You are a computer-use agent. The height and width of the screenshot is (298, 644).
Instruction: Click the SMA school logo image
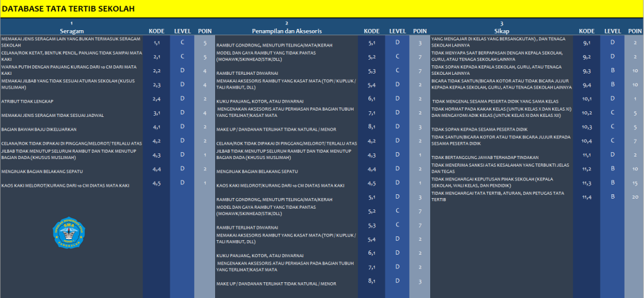69,233
